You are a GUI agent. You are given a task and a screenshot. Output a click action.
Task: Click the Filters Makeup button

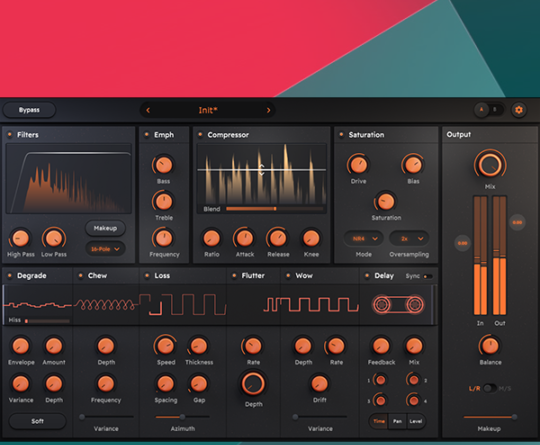(x=105, y=228)
